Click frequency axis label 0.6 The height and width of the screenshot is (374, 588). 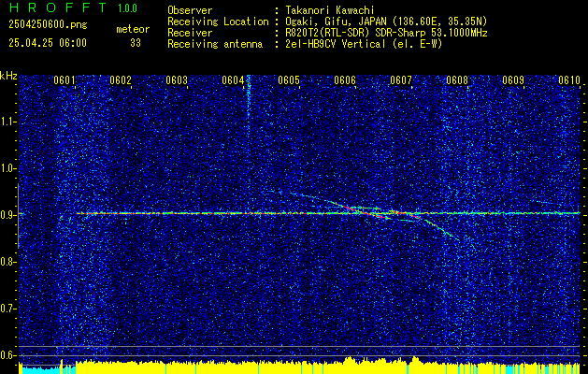[7, 355]
